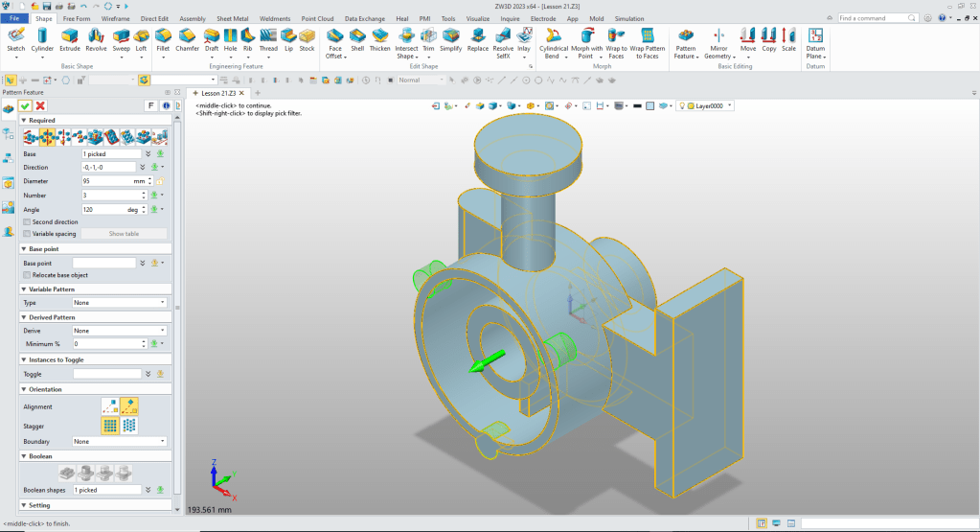Toggle the Variable spacing checkbox
Image resolution: width=980 pixels, height=532 pixels.
pos(27,233)
